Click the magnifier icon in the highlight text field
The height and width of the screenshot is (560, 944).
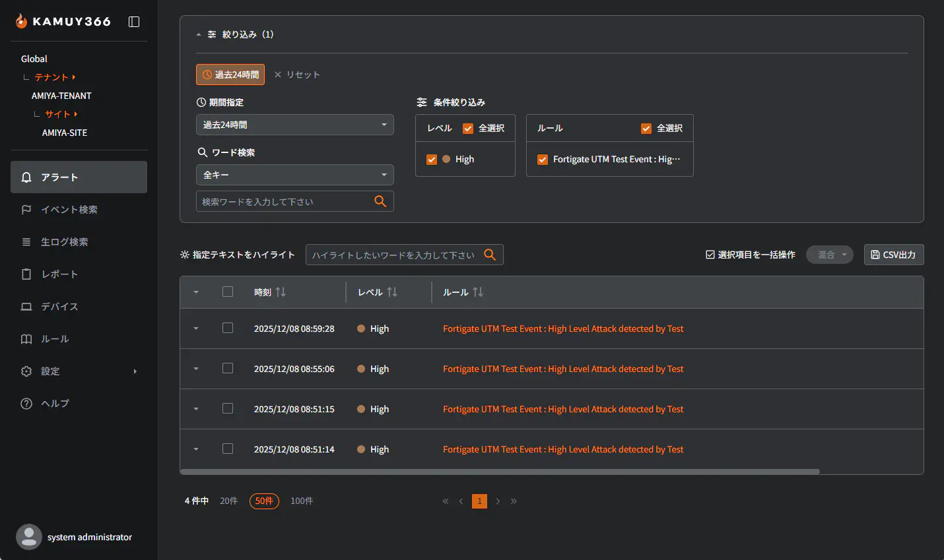[490, 255]
